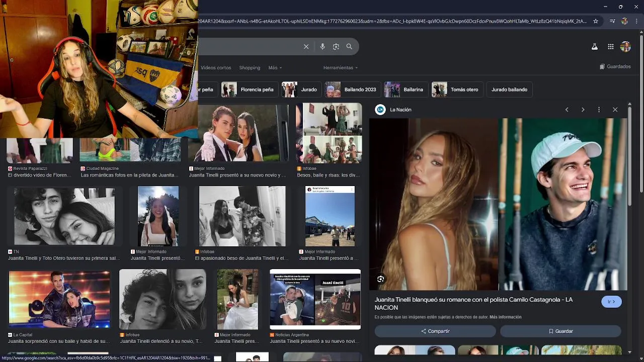Expand the Herramientas dropdown
644x362 pixels.
(340, 68)
